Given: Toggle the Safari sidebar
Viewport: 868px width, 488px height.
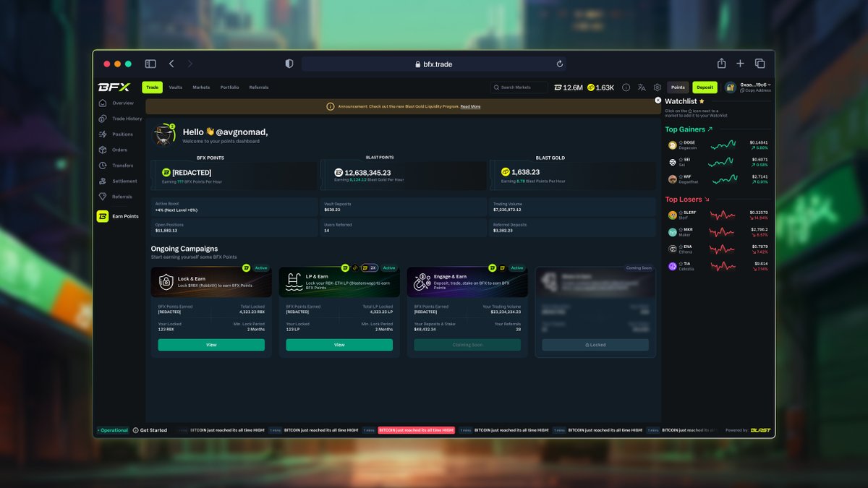Looking at the screenshot, I should point(150,64).
